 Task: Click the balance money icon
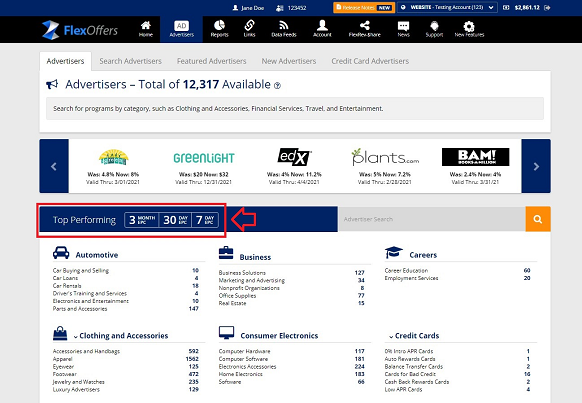point(506,7)
